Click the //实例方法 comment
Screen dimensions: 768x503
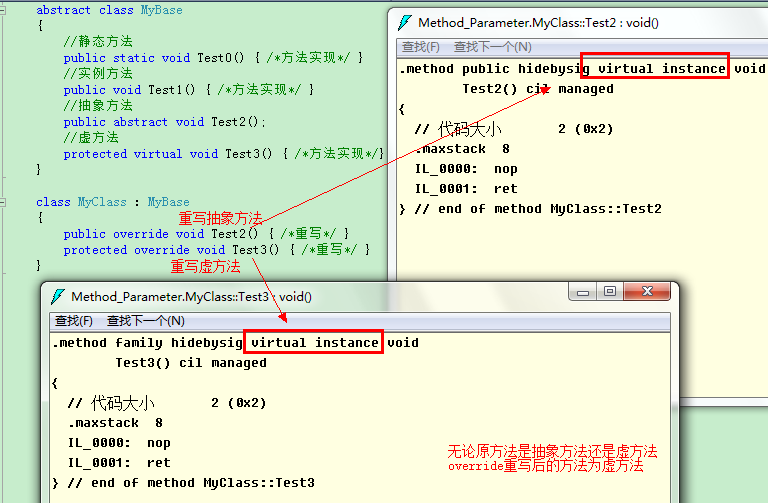(x=98, y=73)
